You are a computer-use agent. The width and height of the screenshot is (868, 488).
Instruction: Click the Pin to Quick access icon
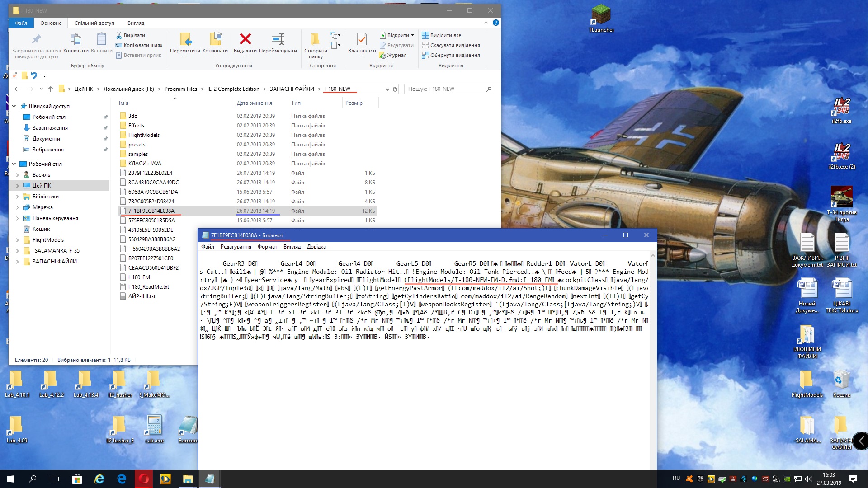pyautogui.click(x=36, y=39)
